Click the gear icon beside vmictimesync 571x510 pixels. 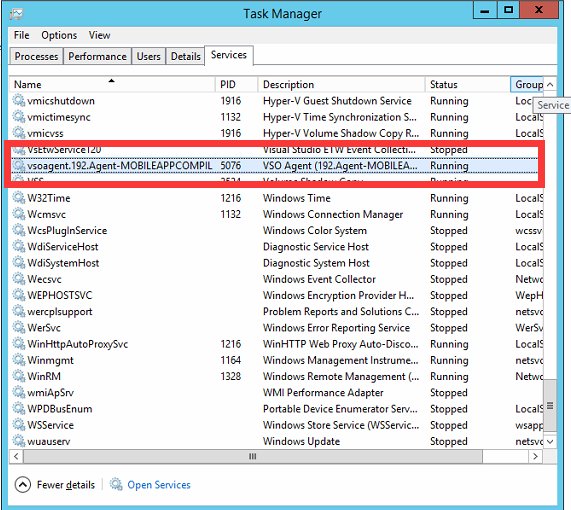[x=19, y=117]
